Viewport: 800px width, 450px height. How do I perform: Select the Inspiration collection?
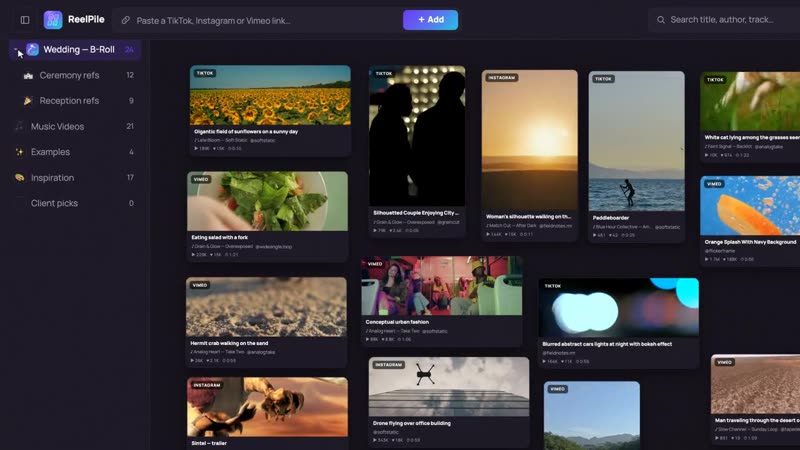tap(74, 178)
